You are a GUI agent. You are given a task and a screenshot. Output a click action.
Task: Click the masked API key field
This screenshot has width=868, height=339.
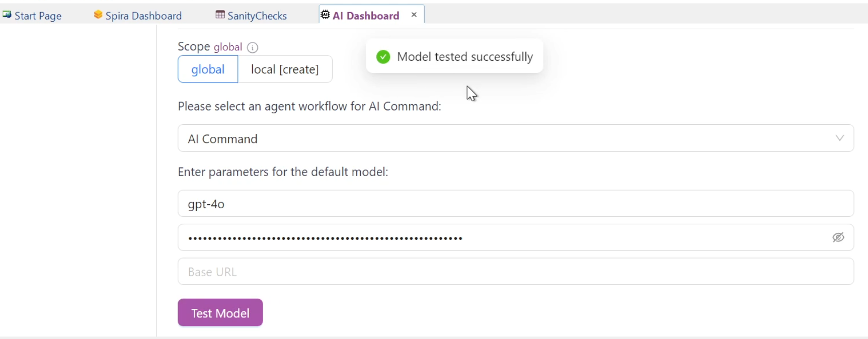pyautogui.click(x=503, y=237)
